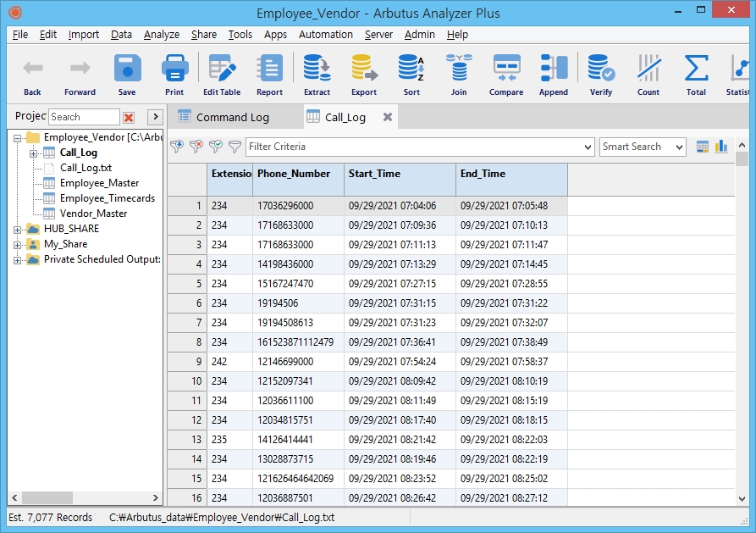The width and height of the screenshot is (756, 533).
Task: Open the Filter Criteria dropdown arrow
Action: pyautogui.click(x=588, y=147)
